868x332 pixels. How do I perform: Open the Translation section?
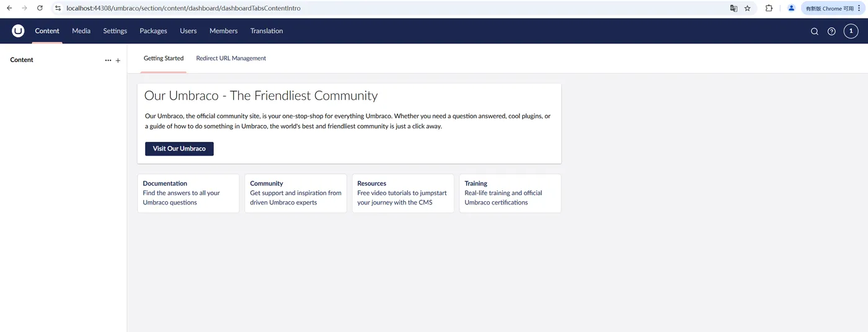click(x=267, y=31)
